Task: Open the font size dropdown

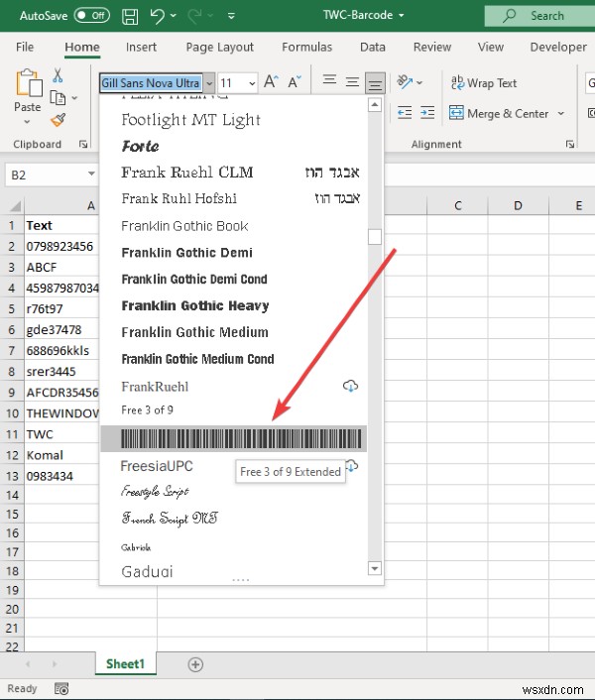Action: pos(252,83)
